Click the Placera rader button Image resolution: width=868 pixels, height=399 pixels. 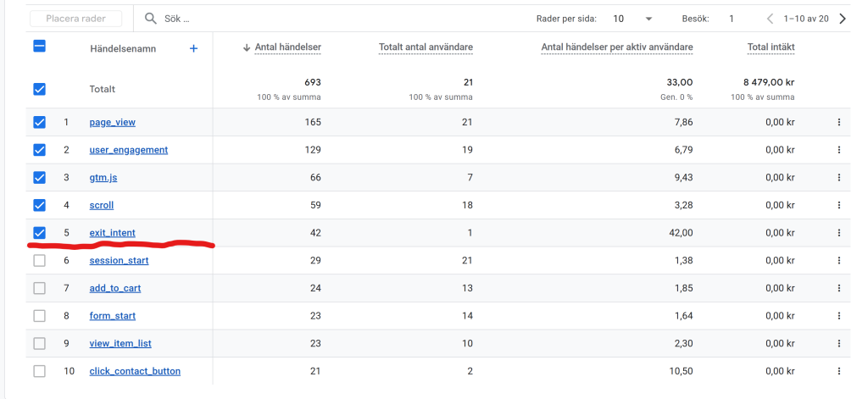[x=75, y=19]
